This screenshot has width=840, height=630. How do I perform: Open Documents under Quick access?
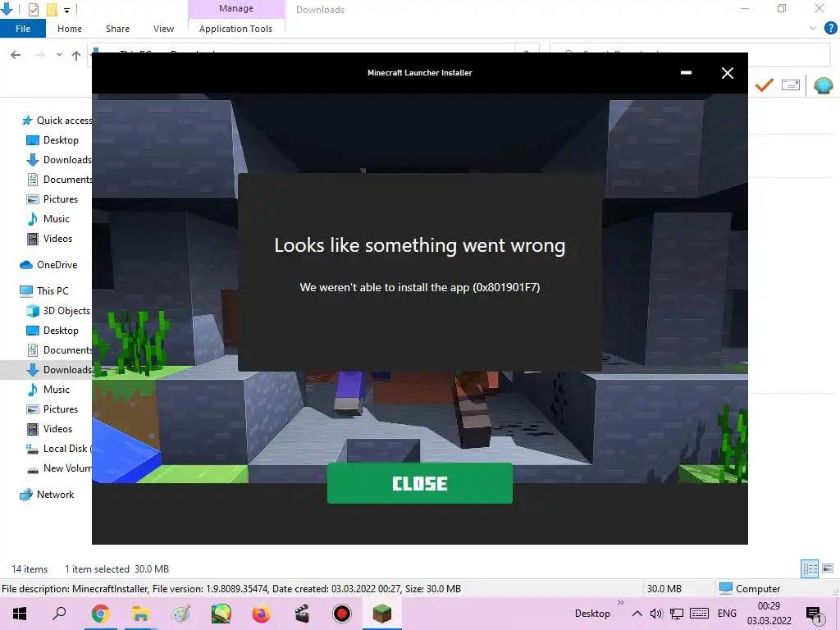(59, 180)
